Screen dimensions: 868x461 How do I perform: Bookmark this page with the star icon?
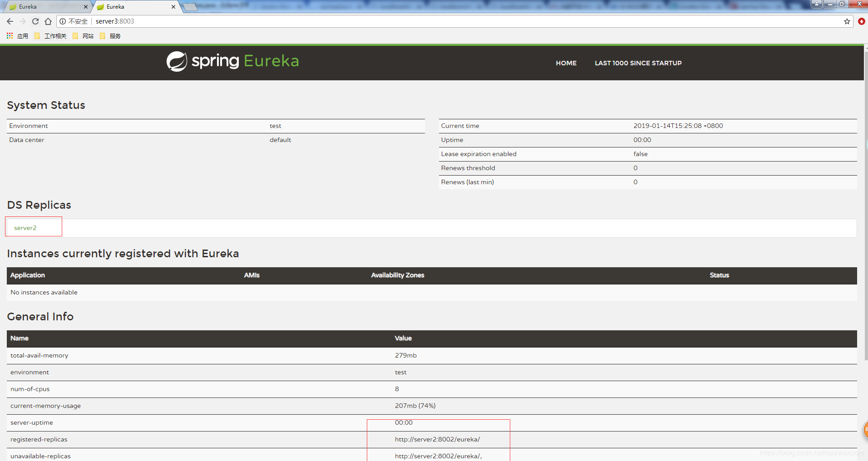pyautogui.click(x=847, y=21)
